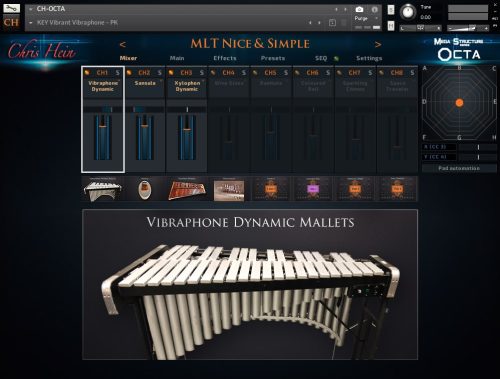This screenshot has width=500, height=379.
Task: Click the orange dot in the XY pad
Action: [459, 102]
